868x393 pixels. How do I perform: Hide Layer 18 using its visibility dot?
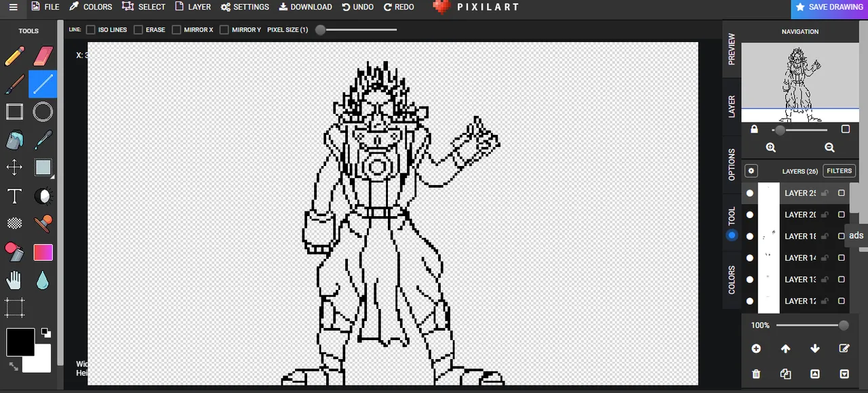pos(749,236)
